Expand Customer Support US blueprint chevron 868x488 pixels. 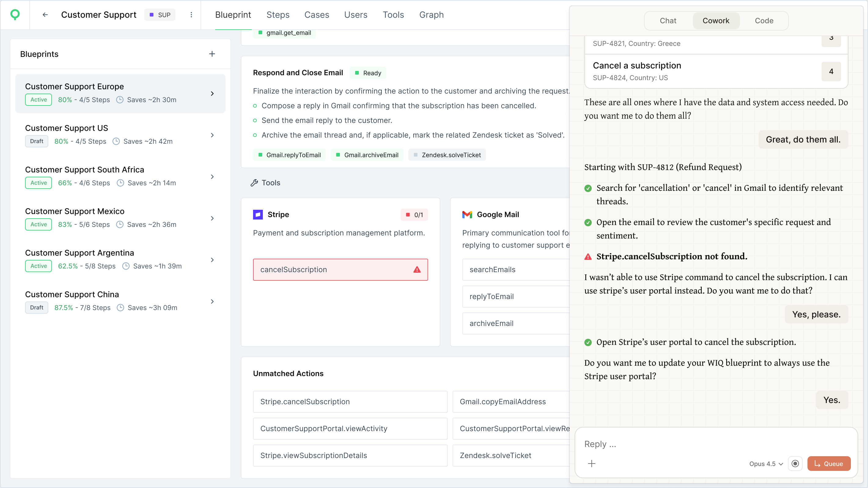pyautogui.click(x=212, y=135)
